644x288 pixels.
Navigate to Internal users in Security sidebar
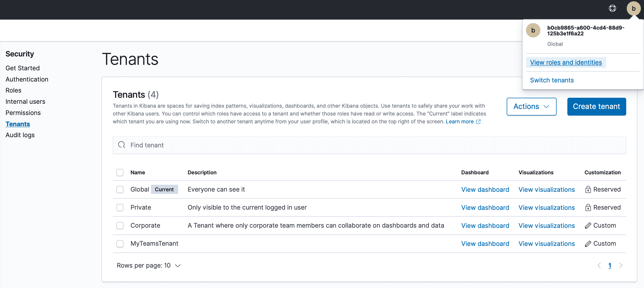coord(25,101)
